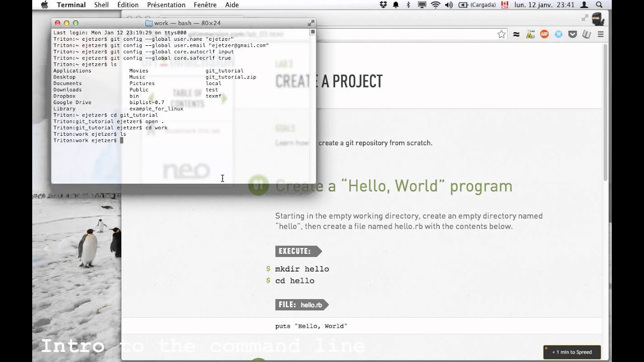This screenshot has width=644, height=362.
Task: Click the 'Hello, World' program heading
Action: coord(394,186)
